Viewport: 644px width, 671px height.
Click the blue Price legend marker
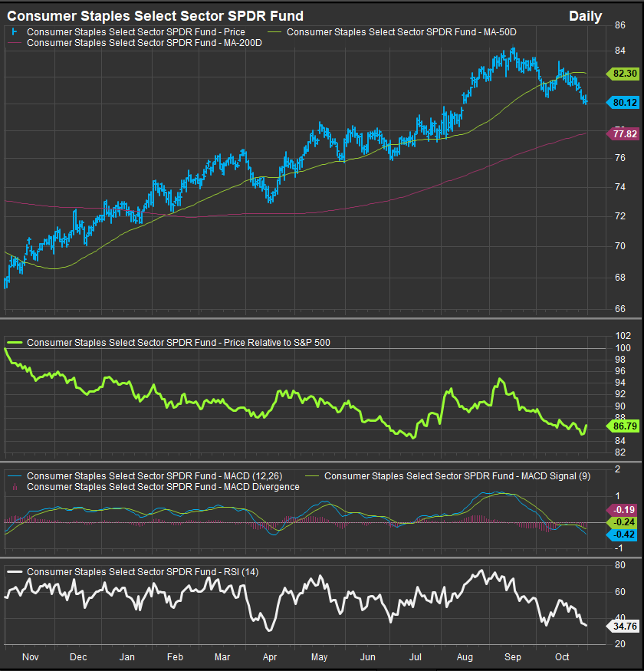(x=15, y=32)
